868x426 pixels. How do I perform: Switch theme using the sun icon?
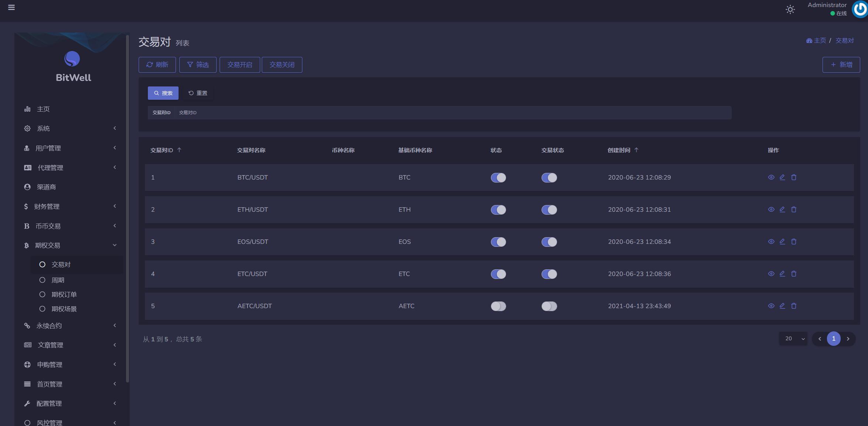[790, 10]
